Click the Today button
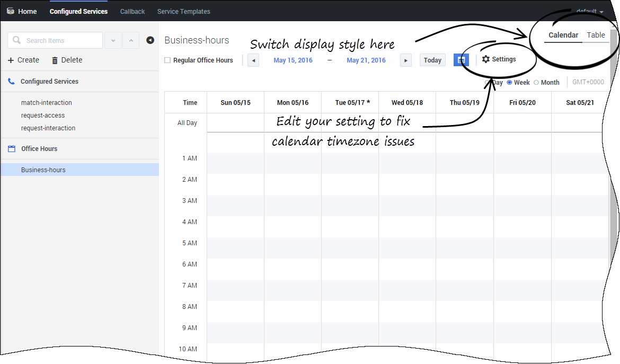620x364 pixels. [x=432, y=60]
